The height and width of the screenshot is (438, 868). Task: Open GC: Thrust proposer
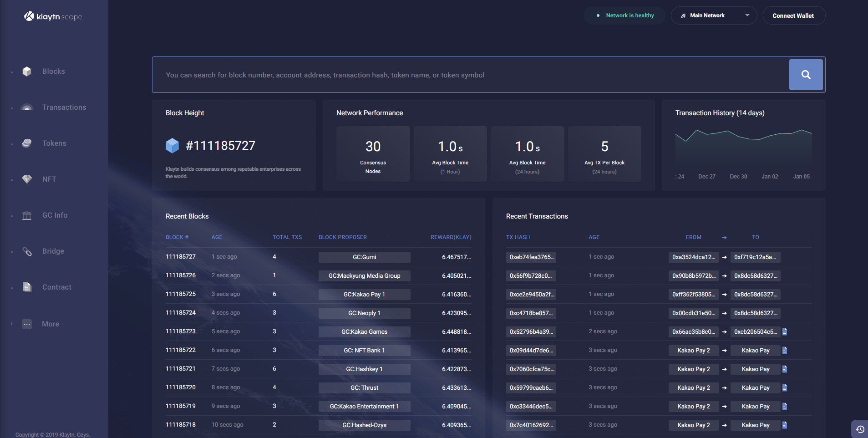coord(365,388)
